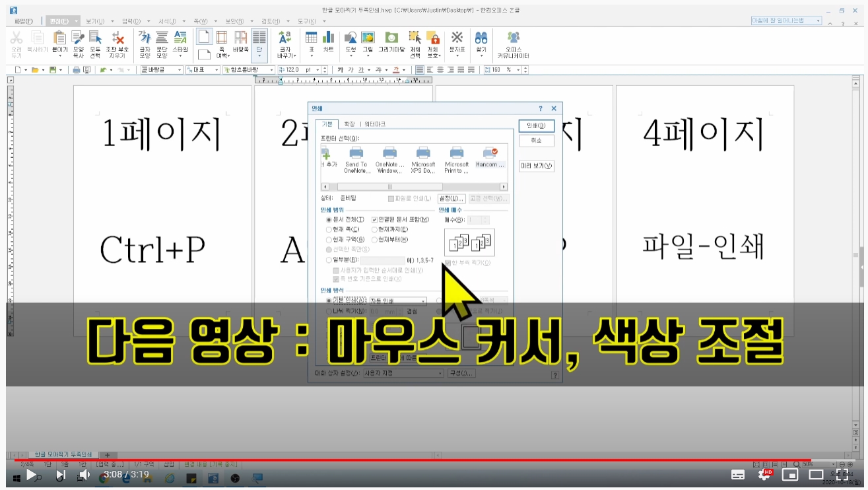Click the Object Protect (개체 보호) lock icon
The height and width of the screenshot is (490, 868).
tap(433, 38)
